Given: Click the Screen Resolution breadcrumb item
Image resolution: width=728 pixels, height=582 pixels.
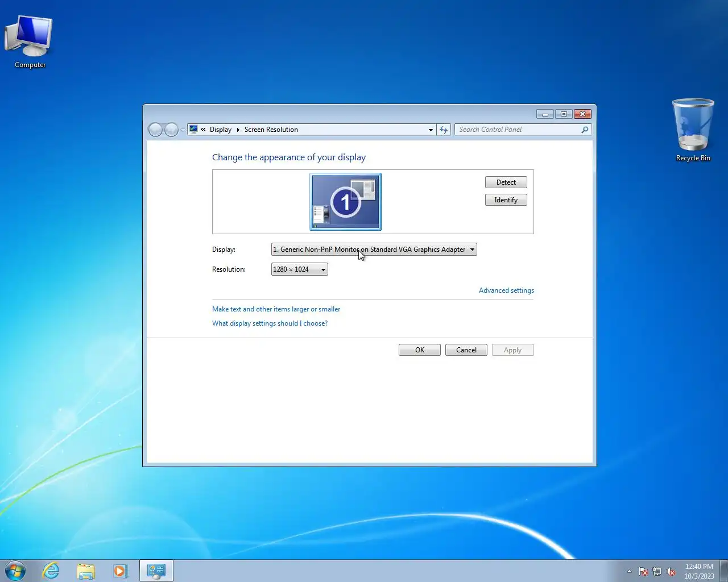Looking at the screenshot, I should [x=271, y=130].
